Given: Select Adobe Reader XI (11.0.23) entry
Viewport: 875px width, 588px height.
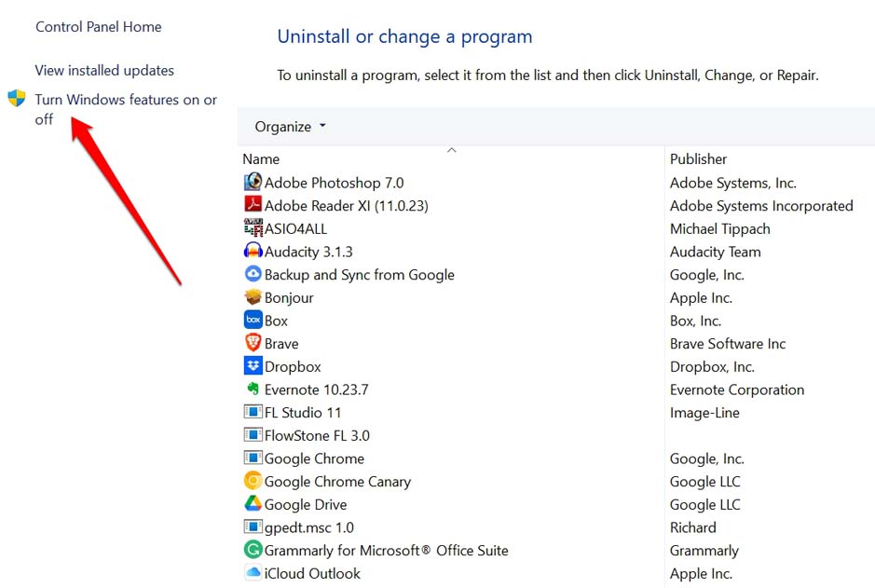Looking at the screenshot, I should pyautogui.click(x=346, y=206).
